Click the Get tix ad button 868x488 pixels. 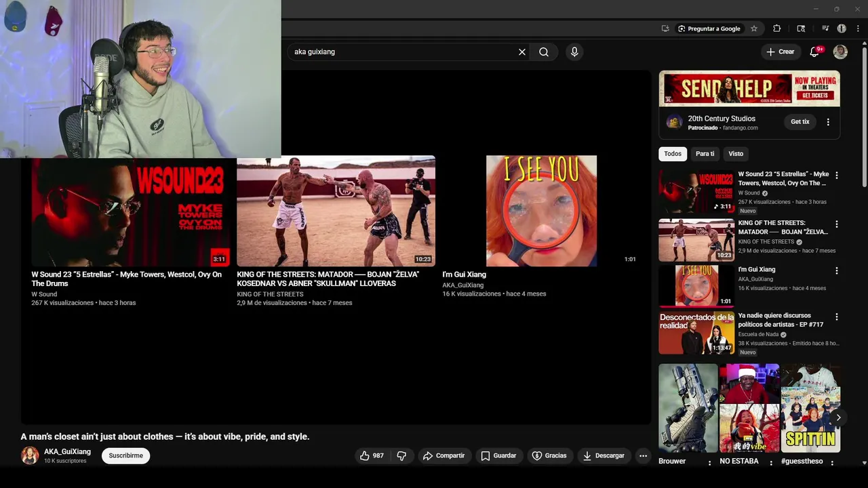800,122
